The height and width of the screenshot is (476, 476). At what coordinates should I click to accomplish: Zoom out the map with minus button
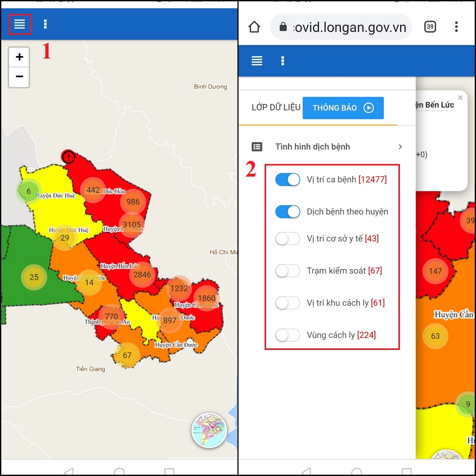[19, 77]
